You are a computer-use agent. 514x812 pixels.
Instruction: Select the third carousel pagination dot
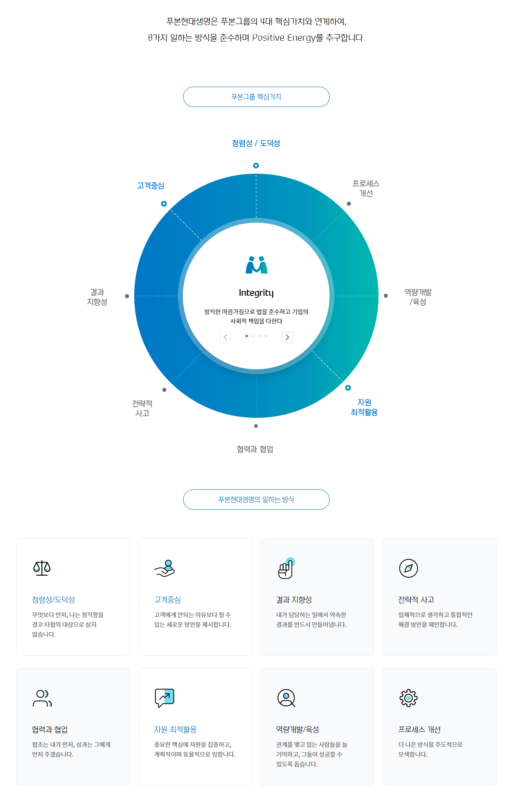tap(260, 336)
